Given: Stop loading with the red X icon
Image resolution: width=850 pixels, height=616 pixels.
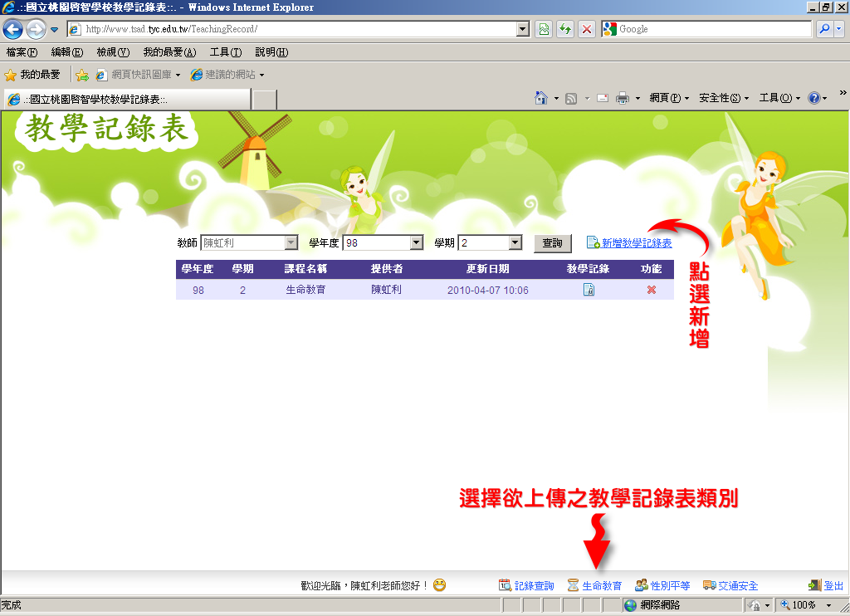Looking at the screenshot, I should coord(587,29).
